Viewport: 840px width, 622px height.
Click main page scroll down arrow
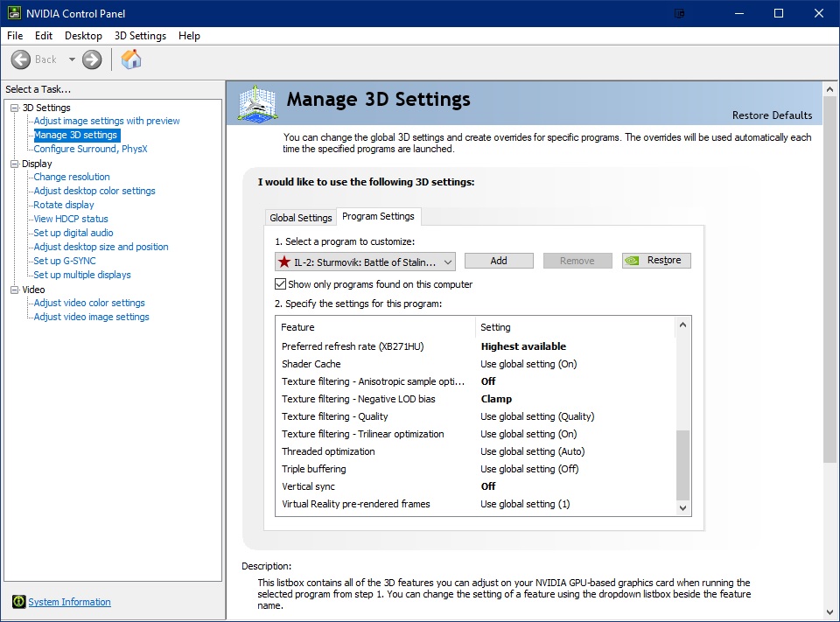coord(829,612)
